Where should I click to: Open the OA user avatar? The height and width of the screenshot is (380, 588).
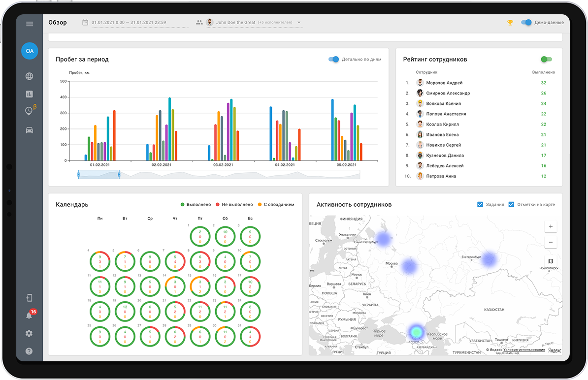(30, 51)
